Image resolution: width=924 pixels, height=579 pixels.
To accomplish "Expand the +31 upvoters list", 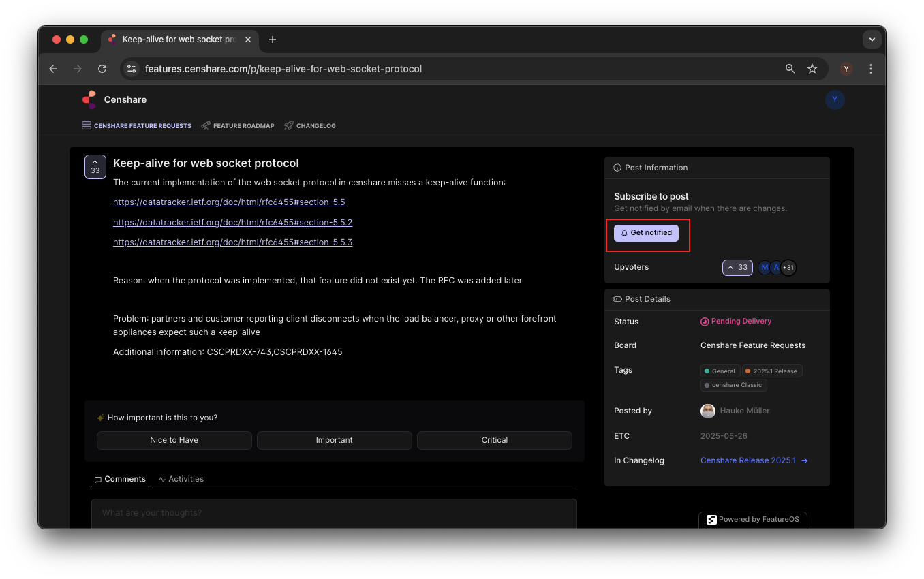I will tap(788, 267).
